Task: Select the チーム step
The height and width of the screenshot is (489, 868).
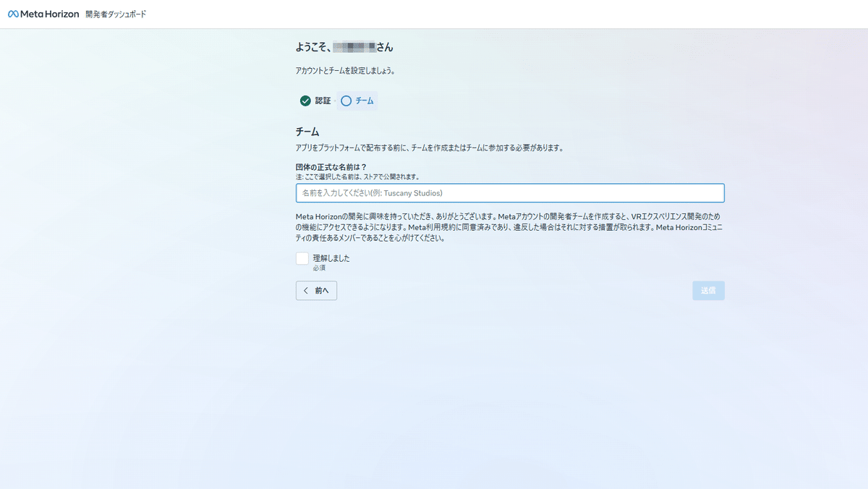Action: [357, 101]
